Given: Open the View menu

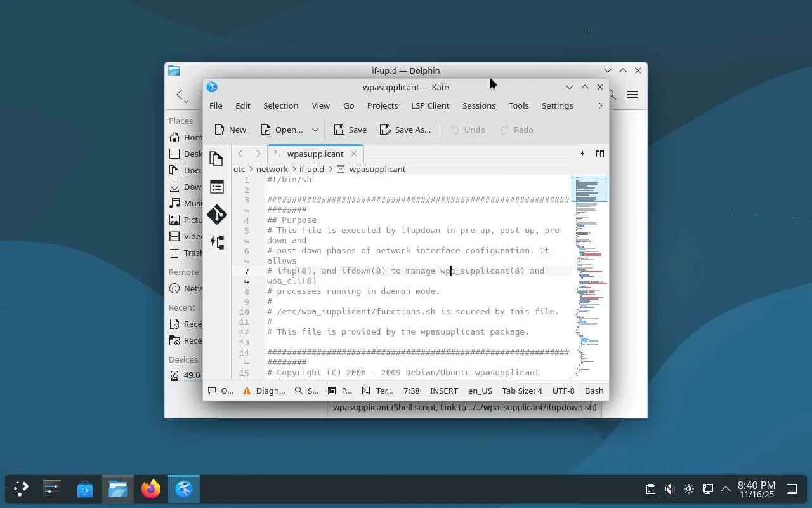Looking at the screenshot, I should tap(320, 105).
